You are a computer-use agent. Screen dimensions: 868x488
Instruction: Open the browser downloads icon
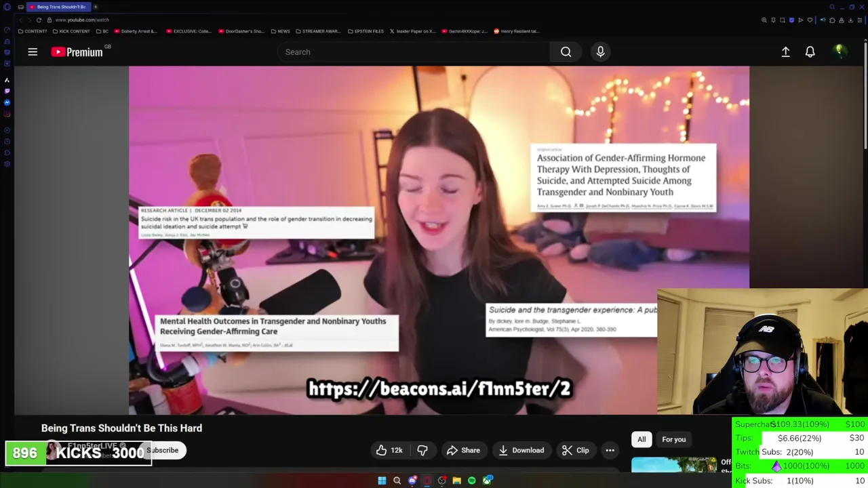point(850,20)
